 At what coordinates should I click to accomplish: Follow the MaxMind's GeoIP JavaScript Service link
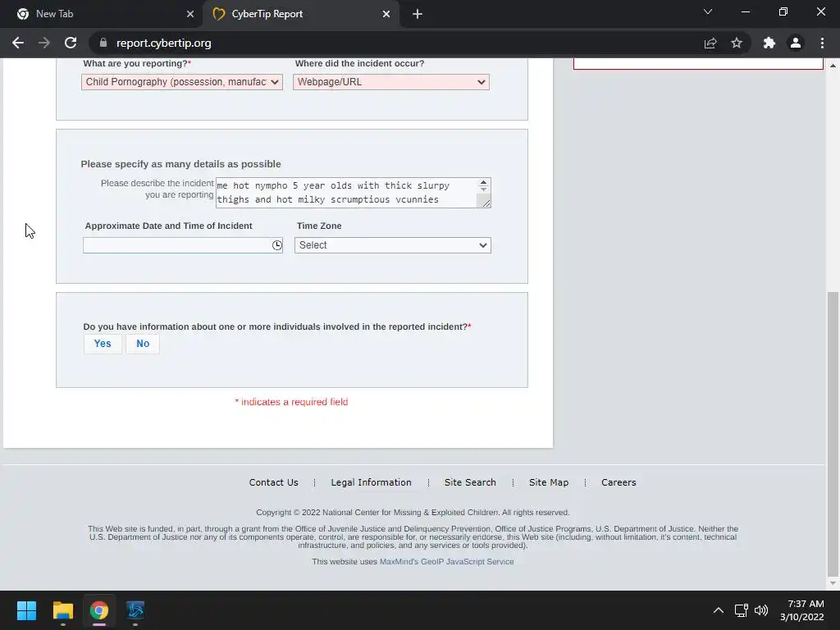pyautogui.click(x=447, y=561)
